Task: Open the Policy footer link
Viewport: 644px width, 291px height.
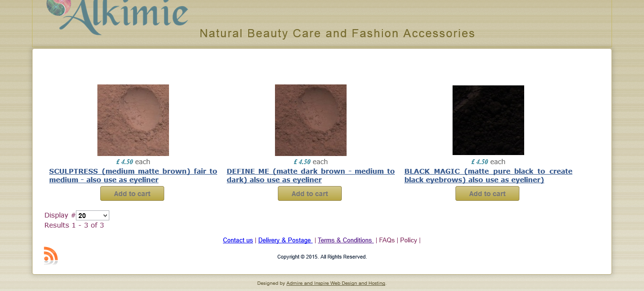Action: [x=409, y=240]
